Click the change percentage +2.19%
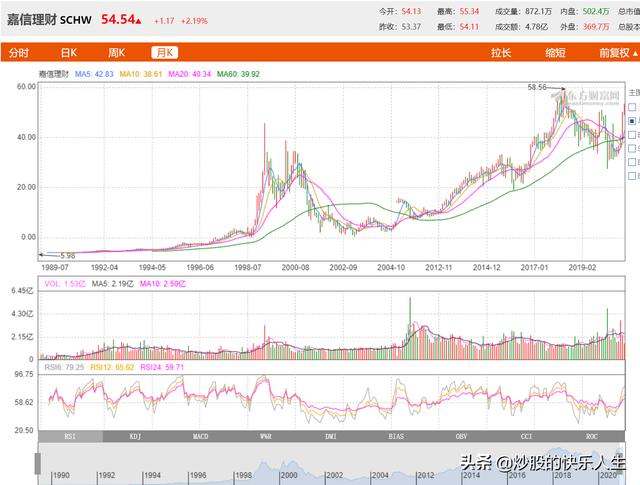 [x=194, y=21]
